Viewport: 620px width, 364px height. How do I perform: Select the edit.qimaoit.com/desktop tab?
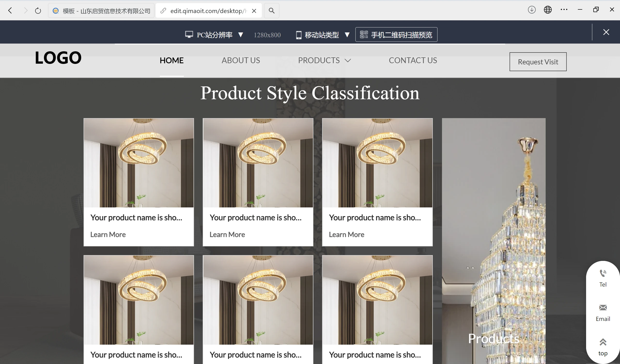[209, 11]
